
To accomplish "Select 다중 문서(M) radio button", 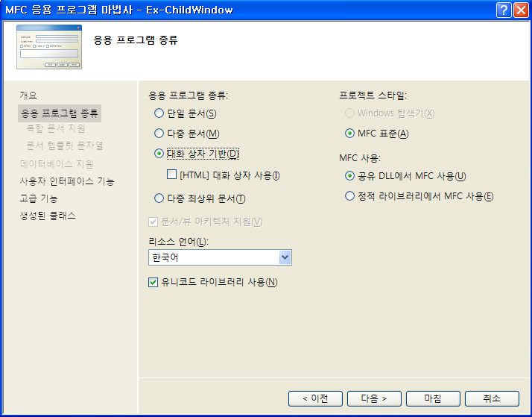I will tap(159, 134).
